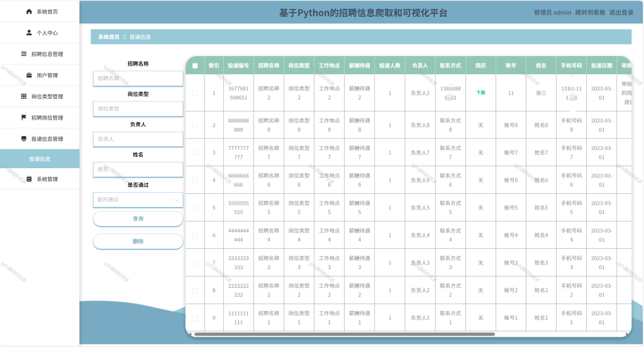Open the 是否通过 dropdown
The image size is (644, 347).
138,200
